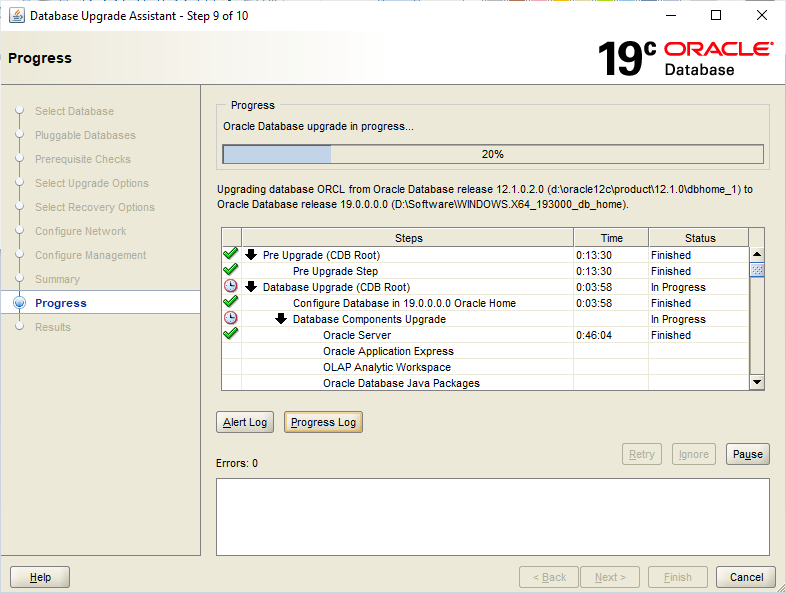Viewport: 786px width, 593px height.
Task: Select the Summary step in sidebar
Action: 57,279
